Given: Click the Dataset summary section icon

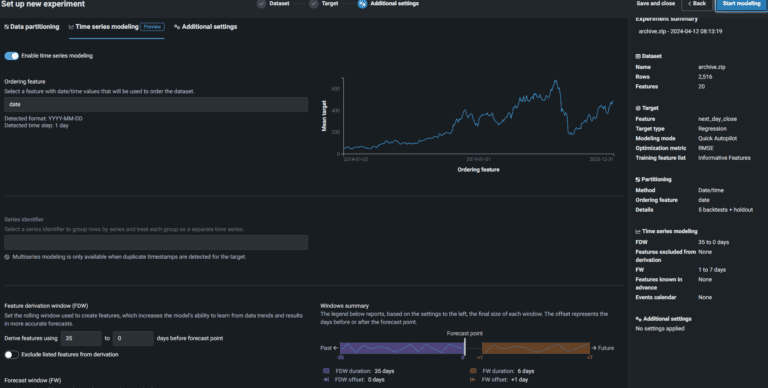Looking at the screenshot, I should [638, 56].
